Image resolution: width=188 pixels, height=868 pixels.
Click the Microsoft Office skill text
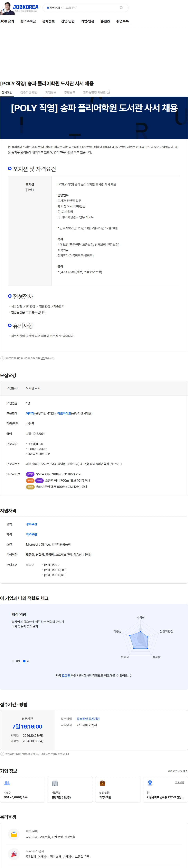[38, 544]
